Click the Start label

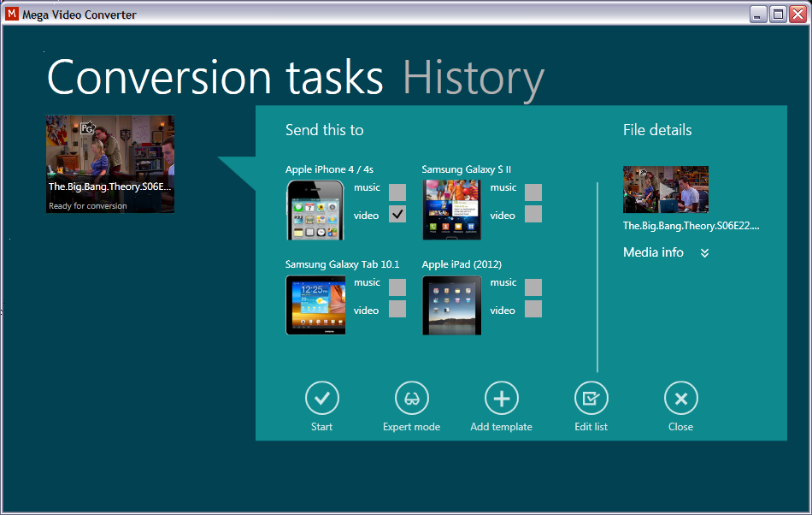[321, 427]
